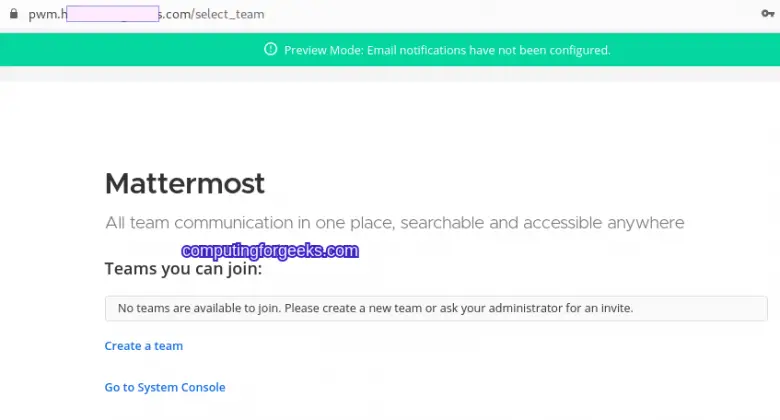Click the select_team path in the URL
This screenshot has width=780, height=420.
point(231,15)
